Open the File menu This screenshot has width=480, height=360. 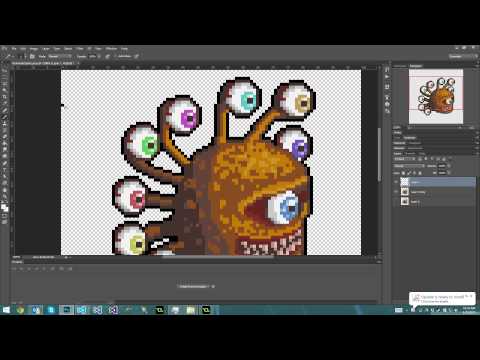(14, 49)
